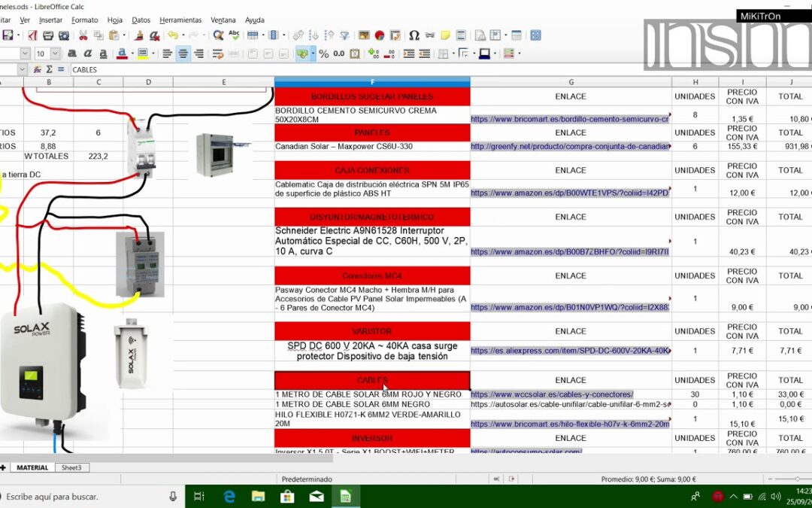812x508 pixels.
Task: Open the borders dropdown arrow
Action: tap(453, 53)
